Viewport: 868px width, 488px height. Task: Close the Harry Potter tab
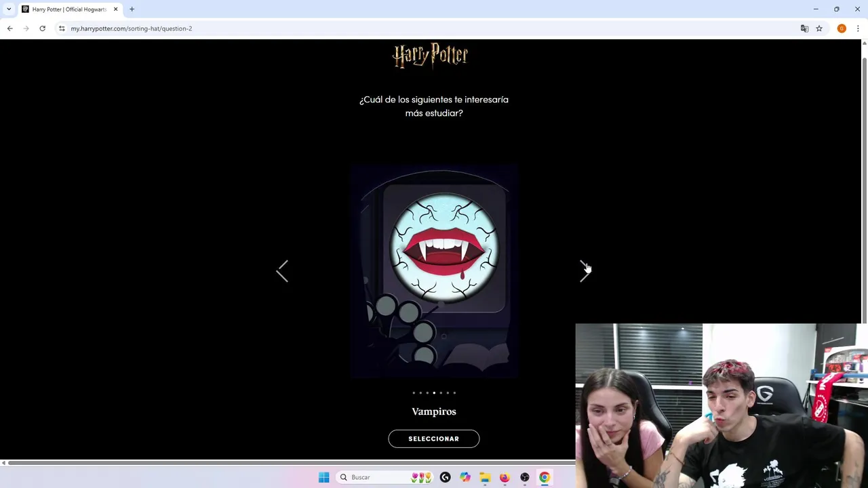click(115, 9)
